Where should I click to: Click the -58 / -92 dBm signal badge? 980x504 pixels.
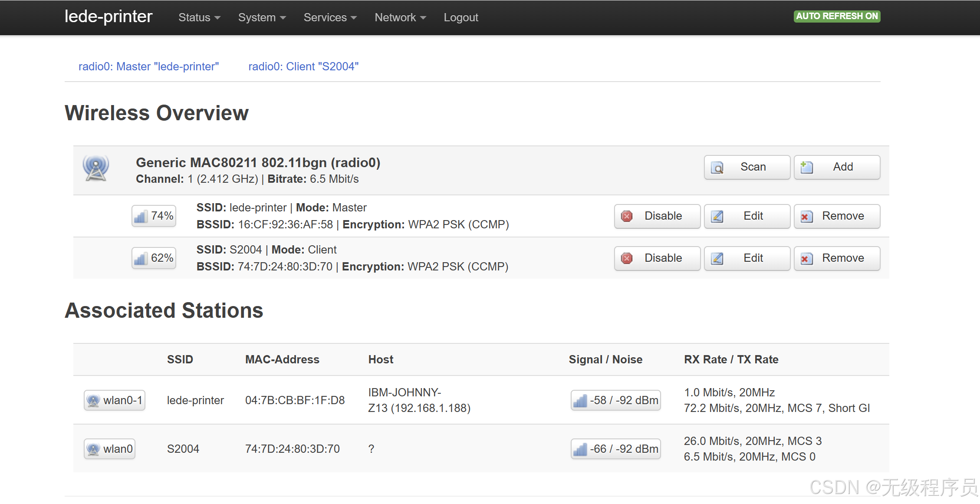tap(615, 400)
